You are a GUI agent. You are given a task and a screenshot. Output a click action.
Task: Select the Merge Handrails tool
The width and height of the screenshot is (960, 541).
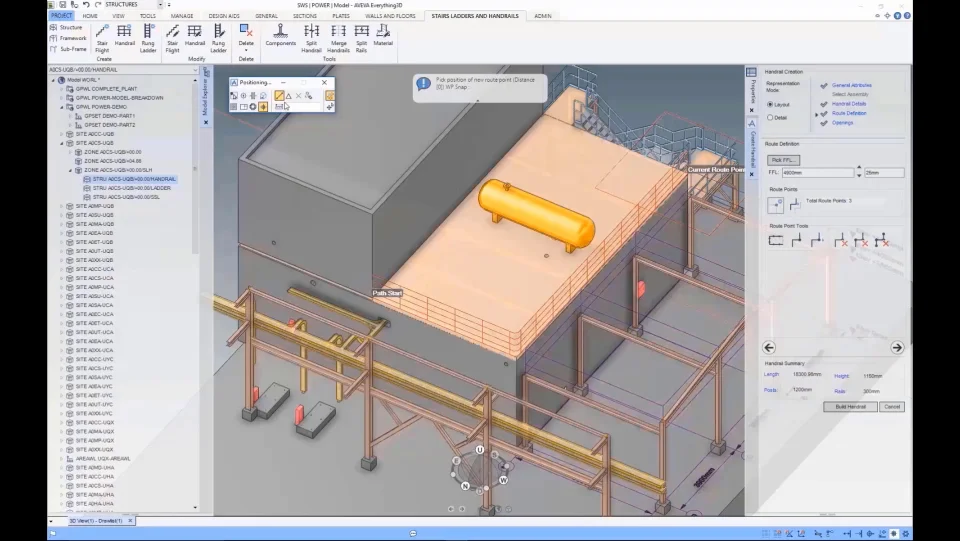338,39
